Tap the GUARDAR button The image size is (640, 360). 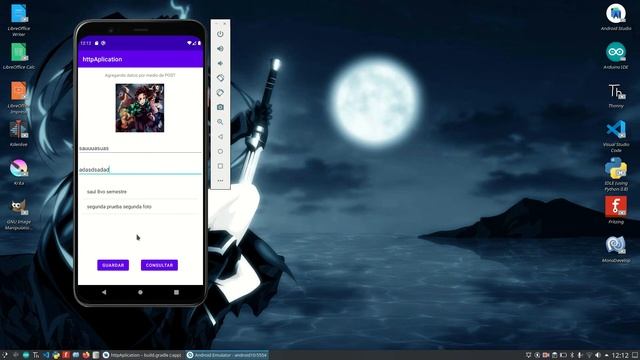click(113, 265)
